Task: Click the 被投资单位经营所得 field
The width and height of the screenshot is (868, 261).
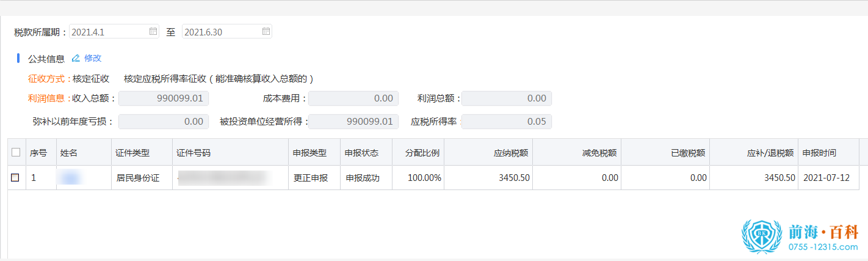Action: [x=353, y=122]
